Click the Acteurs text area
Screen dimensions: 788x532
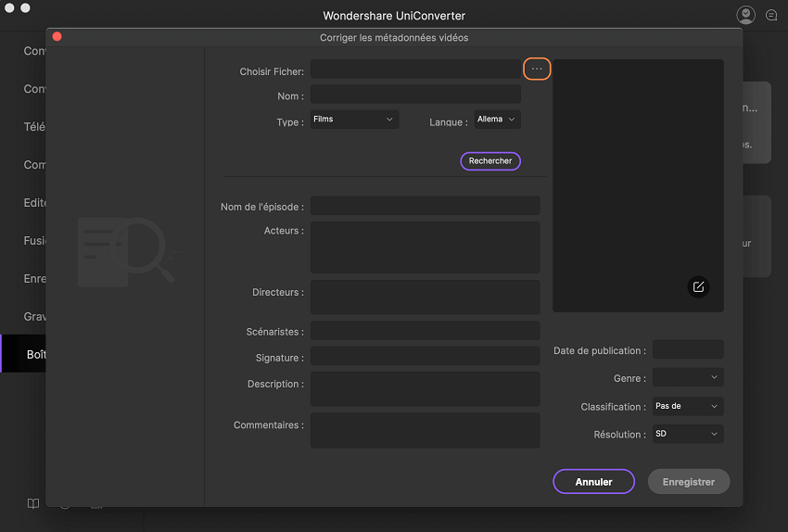coord(426,247)
